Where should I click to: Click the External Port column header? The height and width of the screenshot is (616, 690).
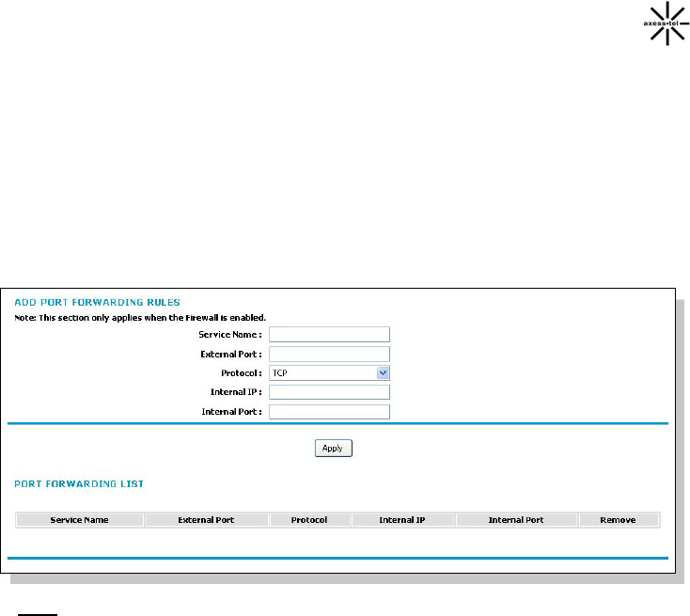click(x=206, y=520)
